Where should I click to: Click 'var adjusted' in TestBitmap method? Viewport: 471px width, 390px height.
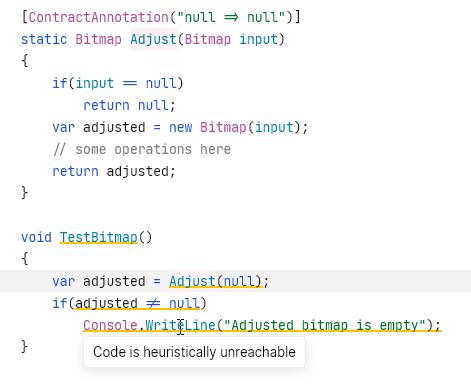pos(99,281)
